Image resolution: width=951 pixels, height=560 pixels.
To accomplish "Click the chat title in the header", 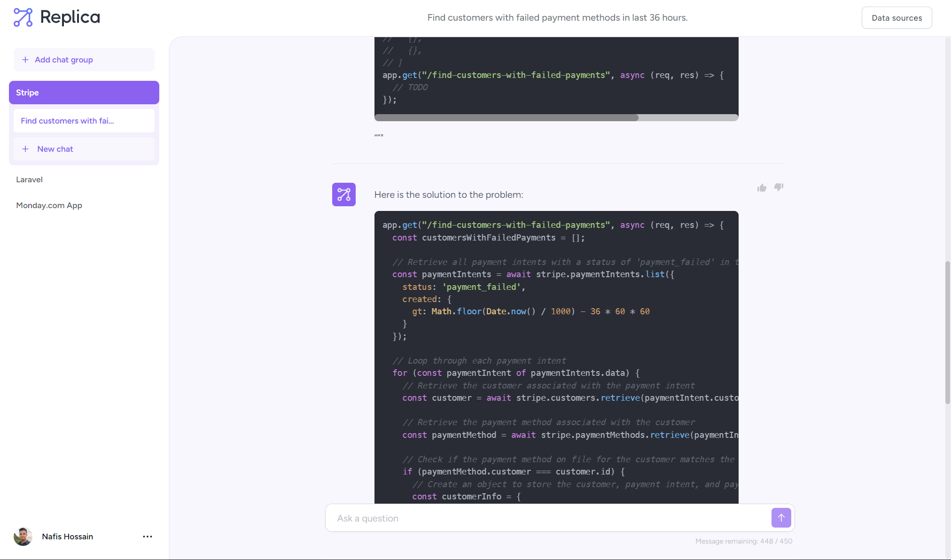I will [x=557, y=17].
